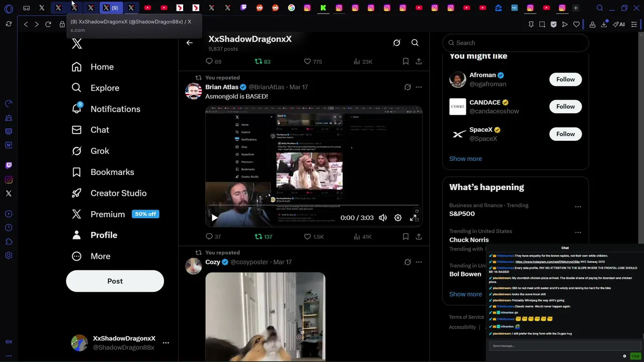
Task: Enter fullscreen on the video
Action: click(414, 218)
